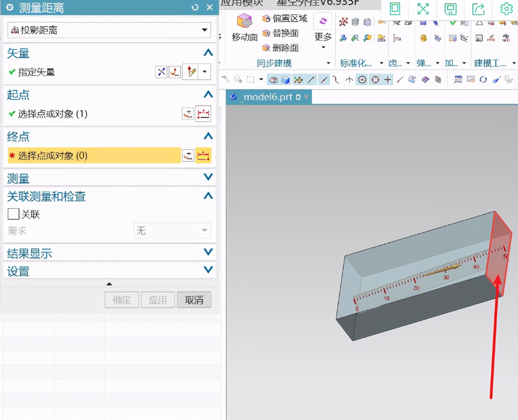Open the 投影距离 measurement type dropdown
The height and width of the screenshot is (420, 518).
click(109, 30)
